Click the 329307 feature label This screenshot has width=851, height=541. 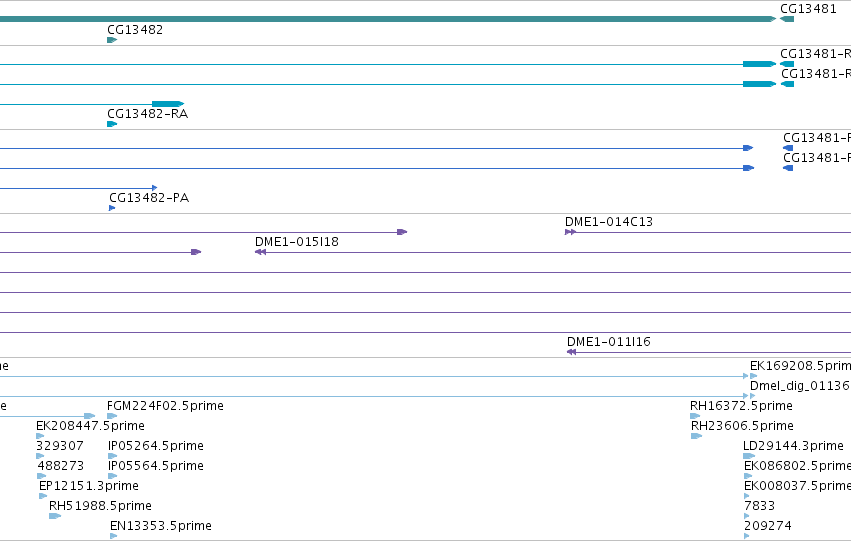pyautogui.click(x=60, y=446)
